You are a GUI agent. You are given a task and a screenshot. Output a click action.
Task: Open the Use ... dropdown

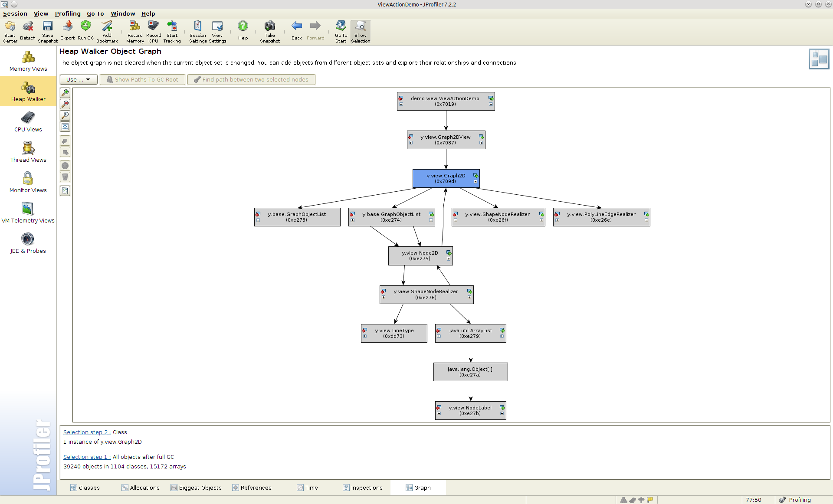click(x=78, y=79)
